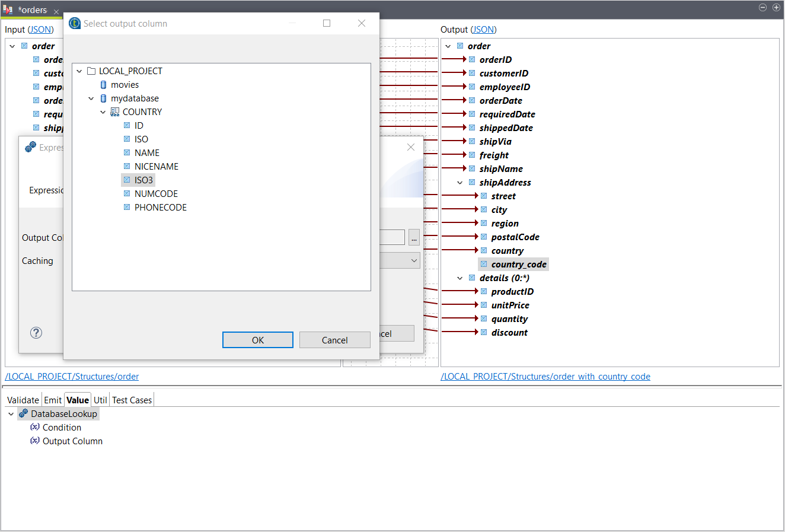Click the DatabaseLookup gears icon
785x532 pixels.
point(23,413)
